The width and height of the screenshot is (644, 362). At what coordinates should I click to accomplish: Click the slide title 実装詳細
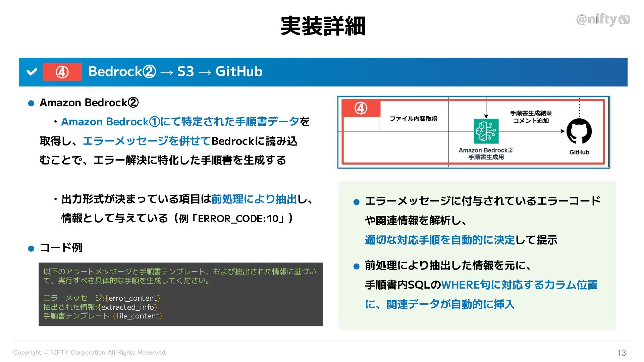click(x=322, y=26)
